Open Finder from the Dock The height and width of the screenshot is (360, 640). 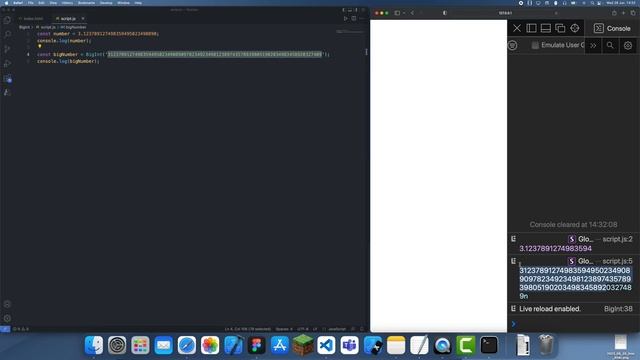pyautogui.click(x=93, y=345)
